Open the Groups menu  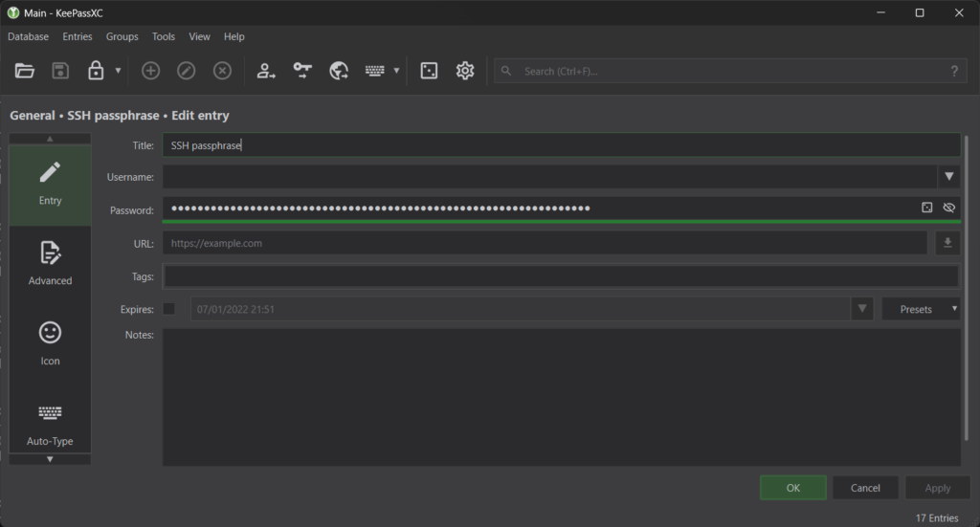pyautogui.click(x=122, y=37)
